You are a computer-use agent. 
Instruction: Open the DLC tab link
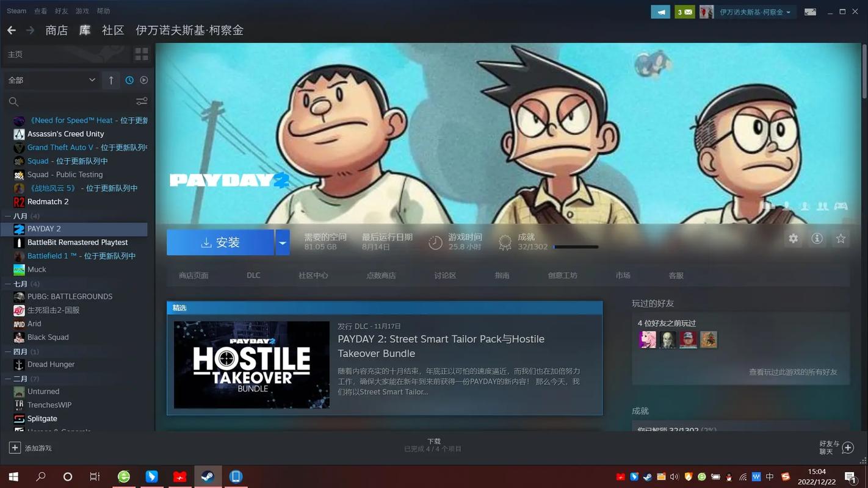coord(253,276)
